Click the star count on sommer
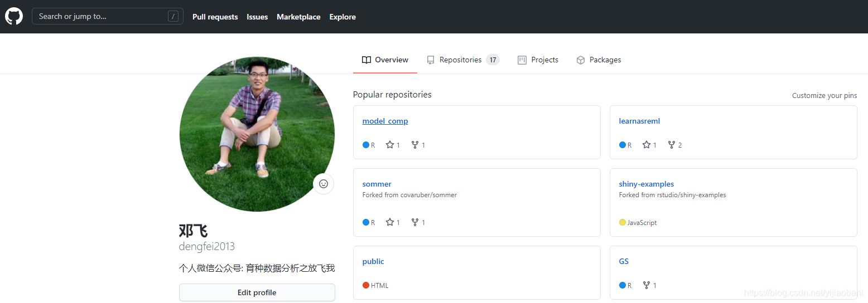Screen dimensions: 868x303 coord(393,222)
